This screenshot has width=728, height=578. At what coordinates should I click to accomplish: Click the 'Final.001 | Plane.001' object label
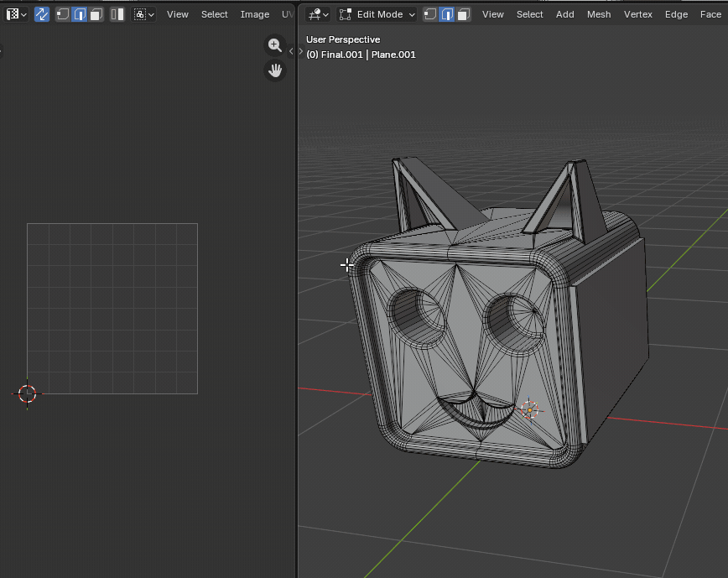[x=361, y=55]
